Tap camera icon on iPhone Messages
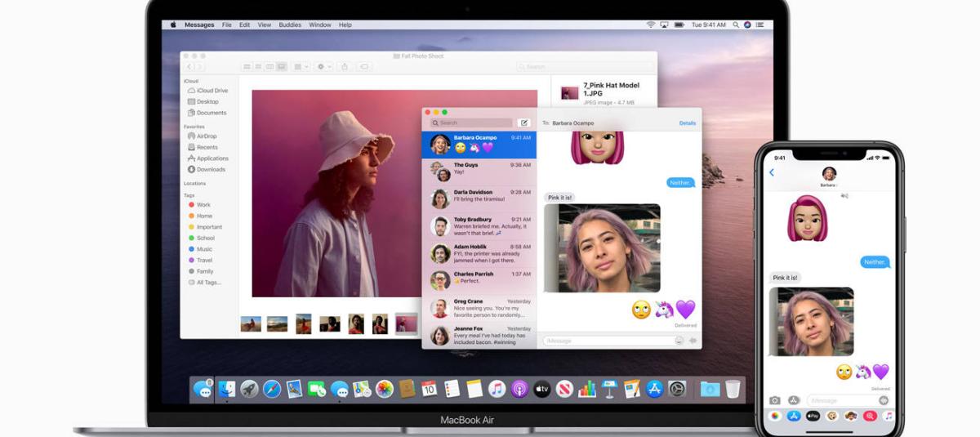This screenshot has width=980, height=437. [775, 400]
